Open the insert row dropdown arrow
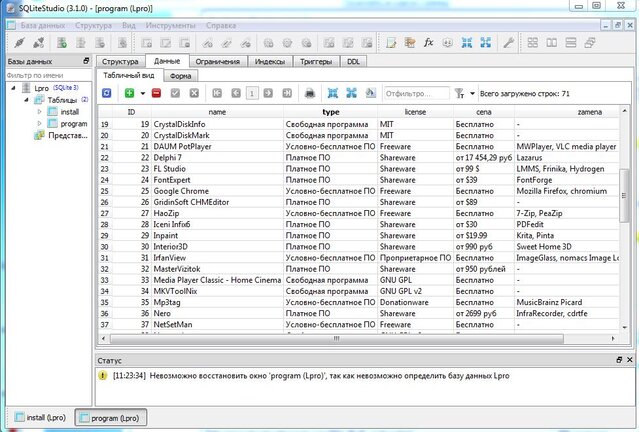This screenshot has height=432, width=639. [141, 93]
